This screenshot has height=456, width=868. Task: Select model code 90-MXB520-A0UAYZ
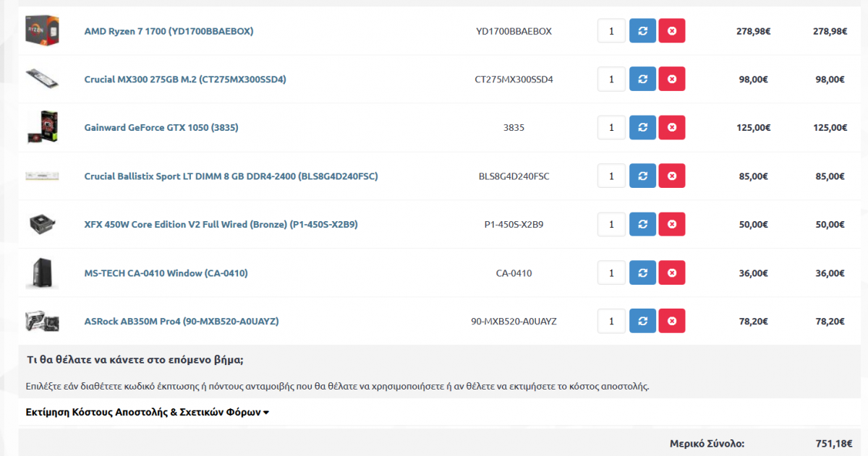click(514, 322)
